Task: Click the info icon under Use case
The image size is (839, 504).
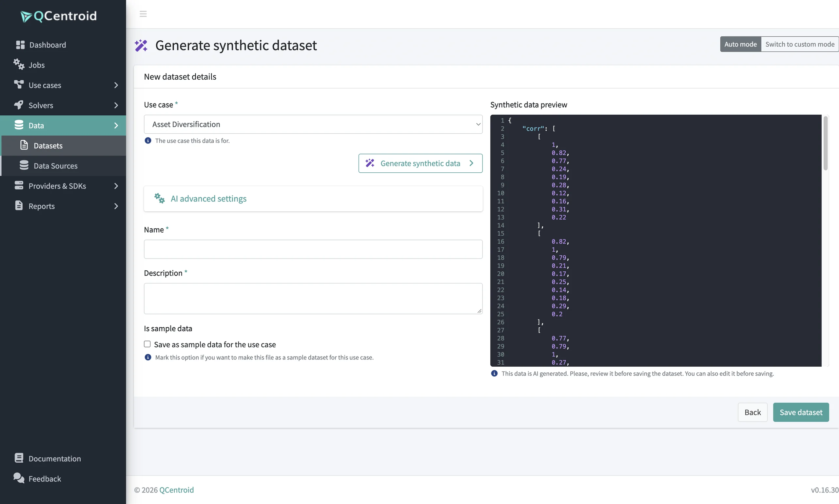Action: pyautogui.click(x=148, y=141)
